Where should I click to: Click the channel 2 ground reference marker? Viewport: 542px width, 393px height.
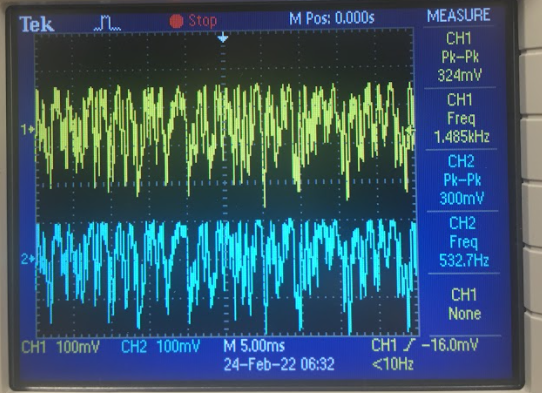[x=28, y=259]
